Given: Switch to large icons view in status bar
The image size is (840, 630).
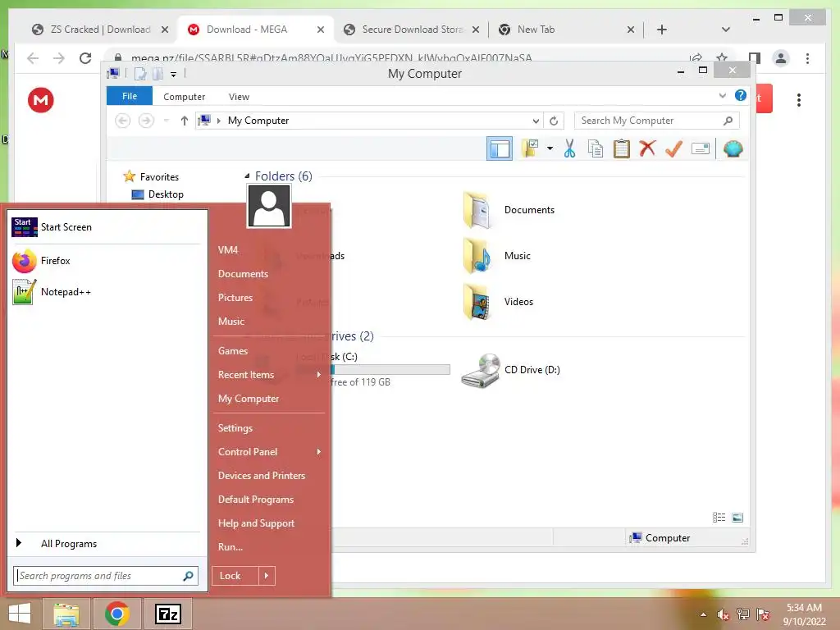Looking at the screenshot, I should (x=737, y=518).
